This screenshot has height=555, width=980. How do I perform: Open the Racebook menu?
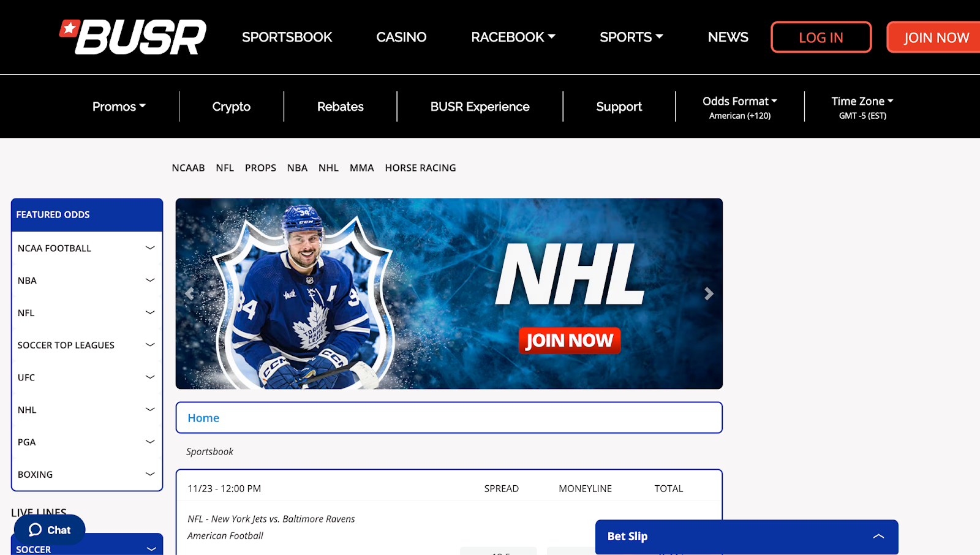513,37
